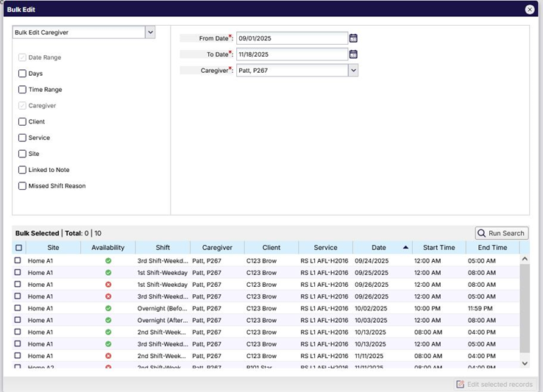Check the Time Range filter option

coord(22,90)
